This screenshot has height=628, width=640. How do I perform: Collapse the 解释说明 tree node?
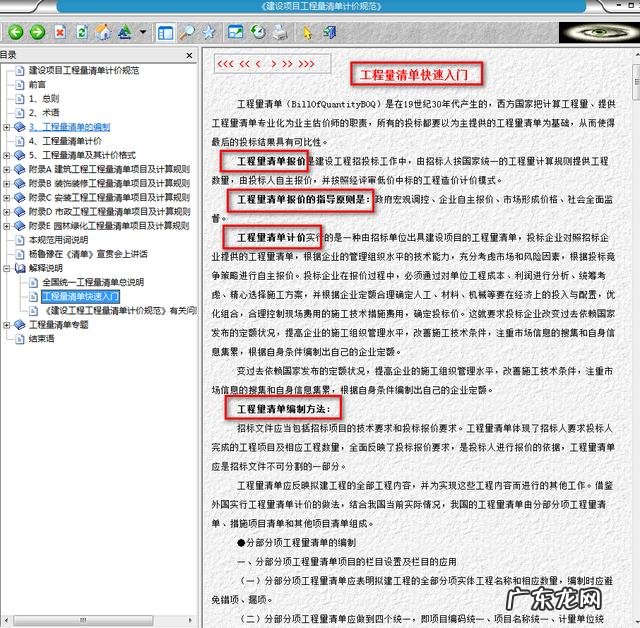(7, 268)
